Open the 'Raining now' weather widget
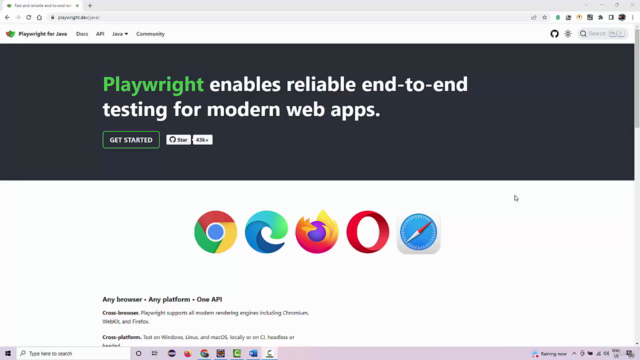Viewport: 640px width, 360px height. point(549,353)
